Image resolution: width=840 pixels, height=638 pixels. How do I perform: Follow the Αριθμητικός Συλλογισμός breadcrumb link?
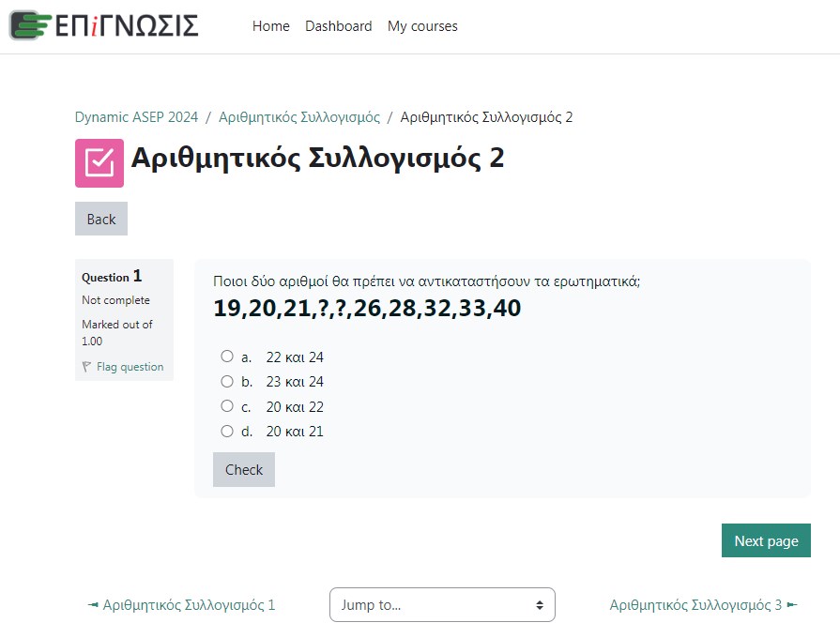point(299,117)
